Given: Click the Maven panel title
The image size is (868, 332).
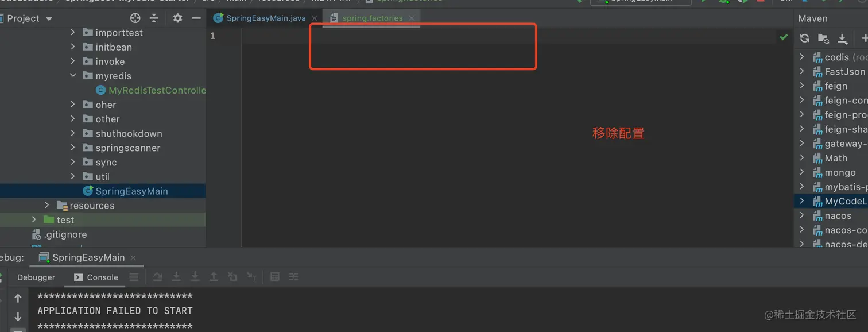Looking at the screenshot, I should 813,18.
